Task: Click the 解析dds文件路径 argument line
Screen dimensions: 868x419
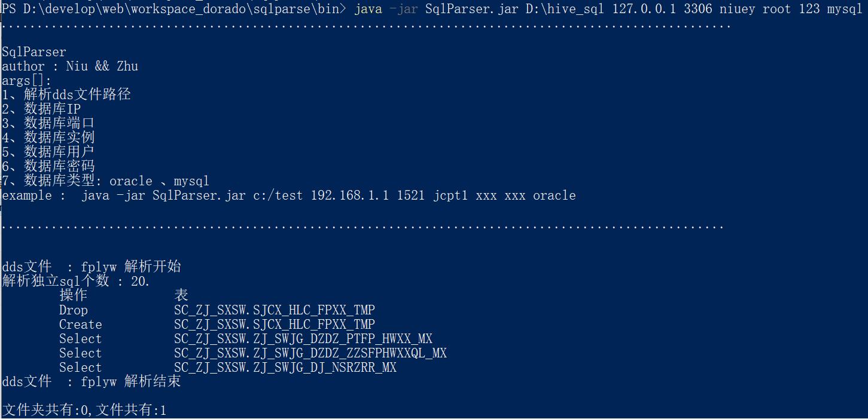Action: 66,94
